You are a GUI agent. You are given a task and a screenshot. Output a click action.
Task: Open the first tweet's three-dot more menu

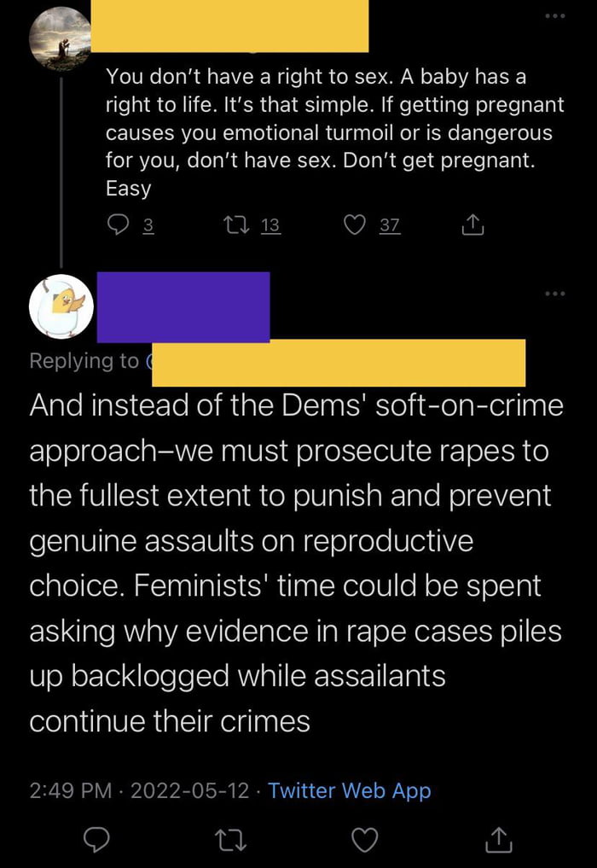click(x=555, y=17)
